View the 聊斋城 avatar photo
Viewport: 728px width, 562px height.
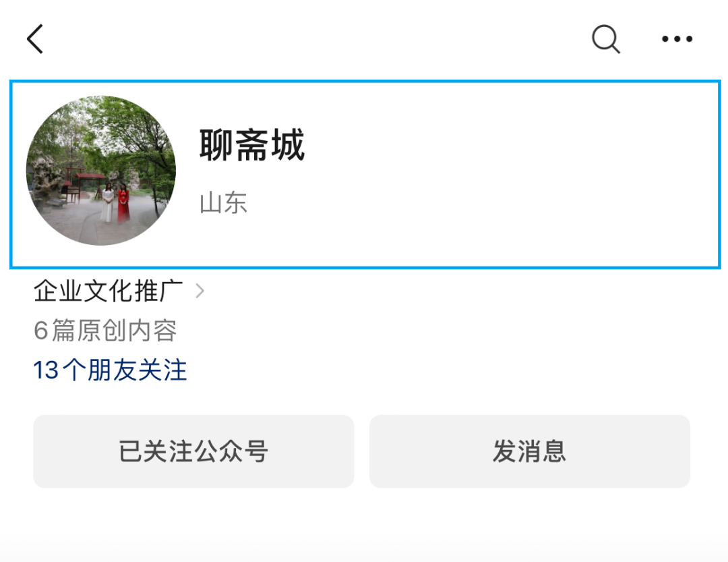(100, 171)
